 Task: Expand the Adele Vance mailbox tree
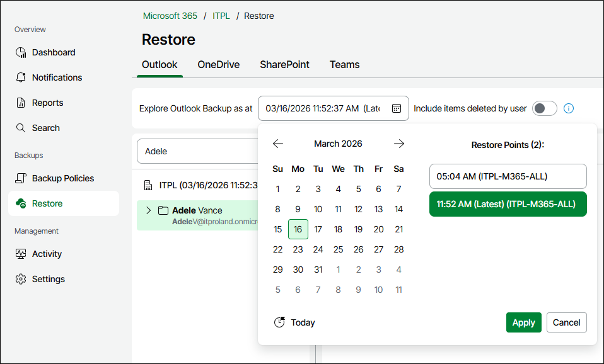pos(149,210)
